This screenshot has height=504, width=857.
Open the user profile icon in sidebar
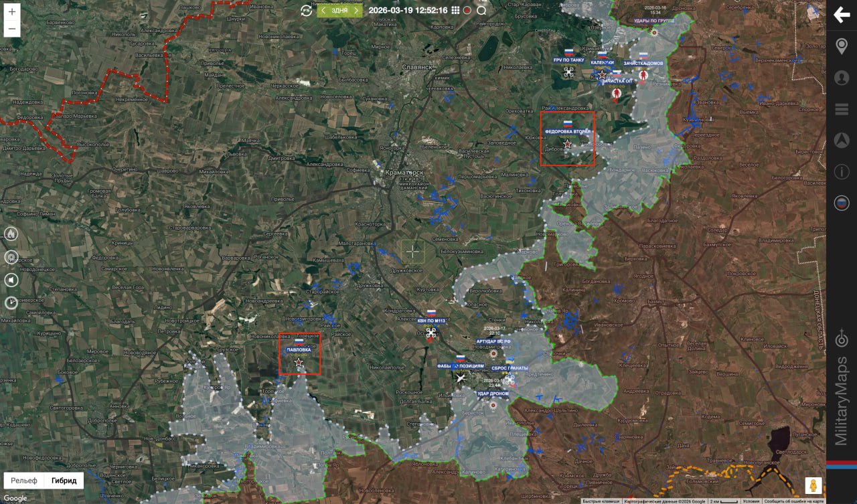tap(842, 78)
